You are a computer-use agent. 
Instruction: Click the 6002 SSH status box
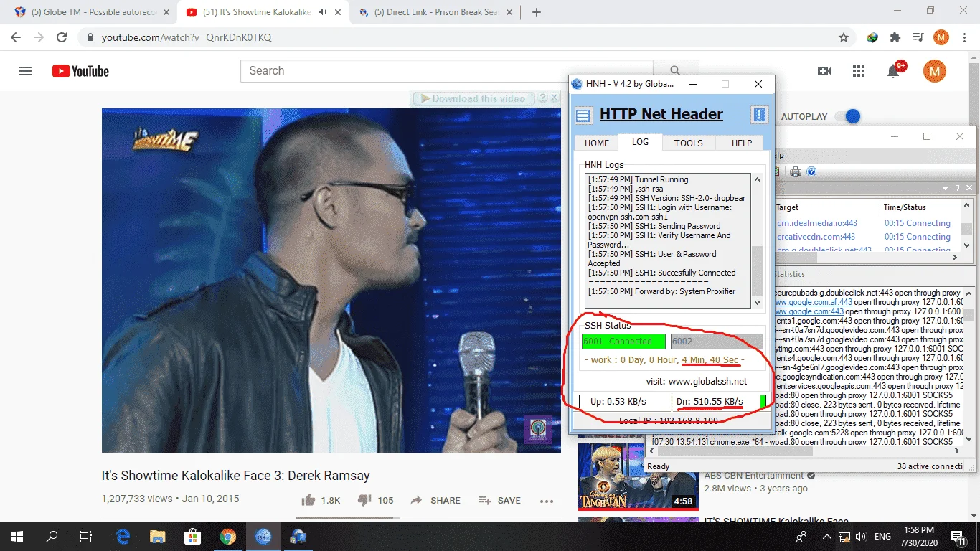point(717,341)
